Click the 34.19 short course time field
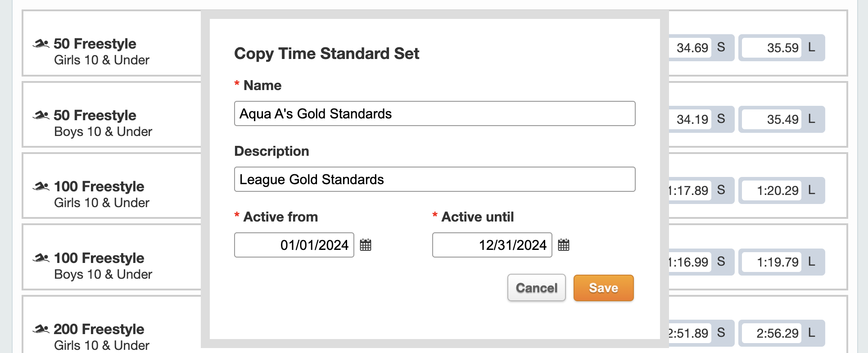The width and height of the screenshot is (868, 353). (x=690, y=119)
